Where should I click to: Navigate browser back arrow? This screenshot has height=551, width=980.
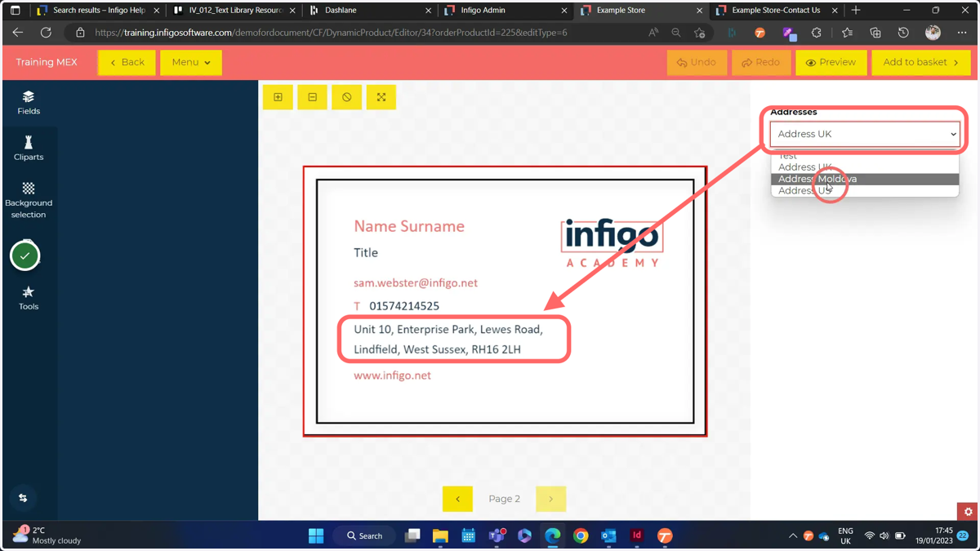(18, 33)
